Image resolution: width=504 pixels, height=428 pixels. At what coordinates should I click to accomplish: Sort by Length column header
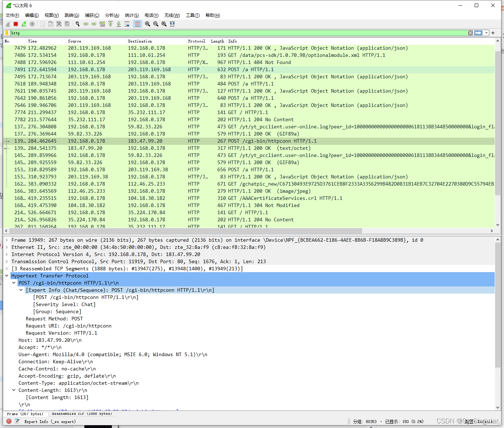[218, 41]
